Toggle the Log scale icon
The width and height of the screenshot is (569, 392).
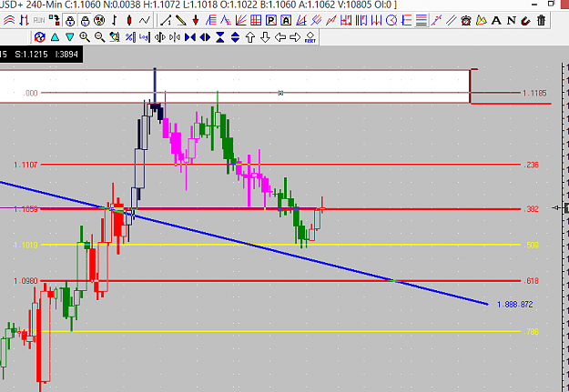click(x=144, y=37)
